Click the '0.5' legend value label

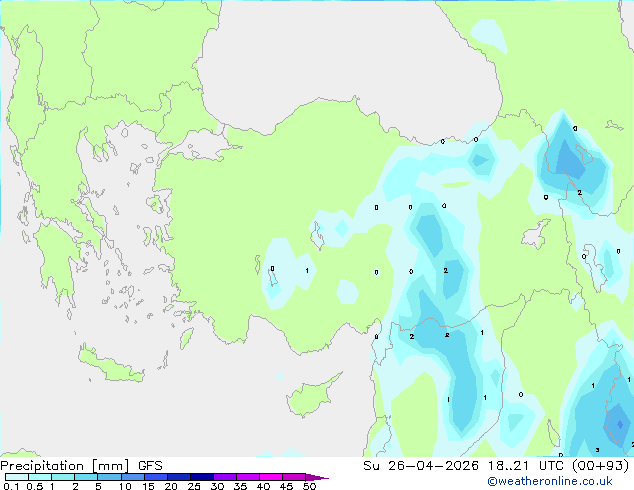pos(34,486)
